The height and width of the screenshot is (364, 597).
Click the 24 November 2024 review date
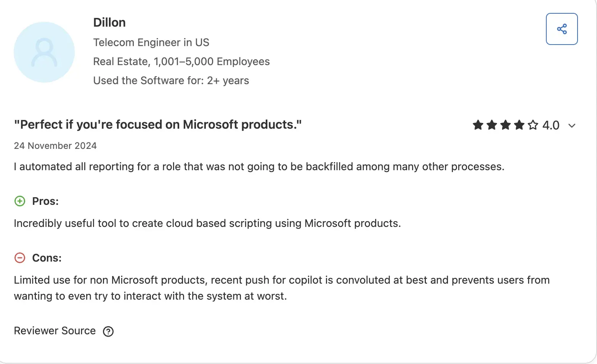coord(55,146)
